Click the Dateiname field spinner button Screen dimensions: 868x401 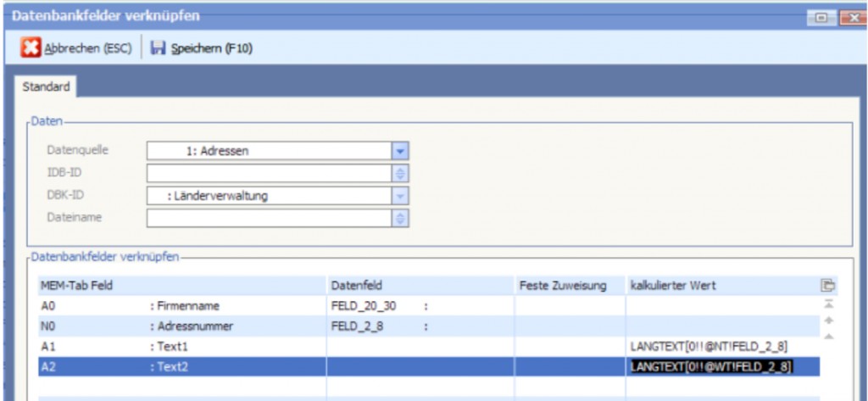point(402,218)
